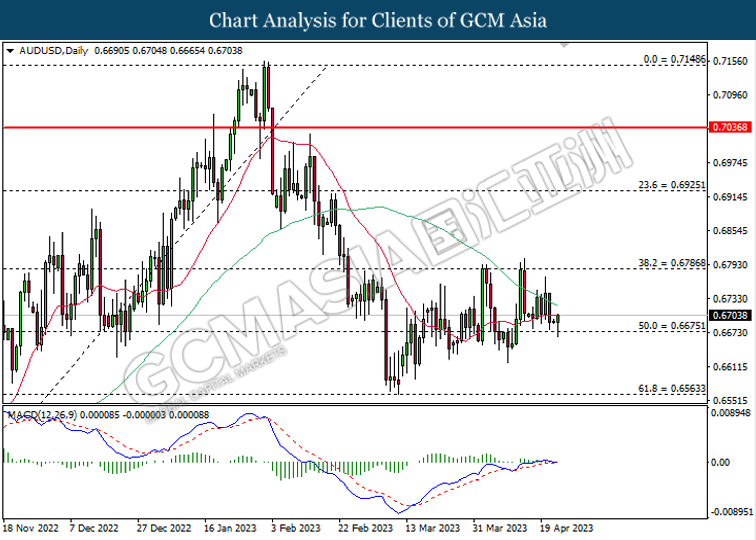Click the MACD(12,26,9) indicator label
Viewport: 756px width, 540px height.
(x=42, y=415)
